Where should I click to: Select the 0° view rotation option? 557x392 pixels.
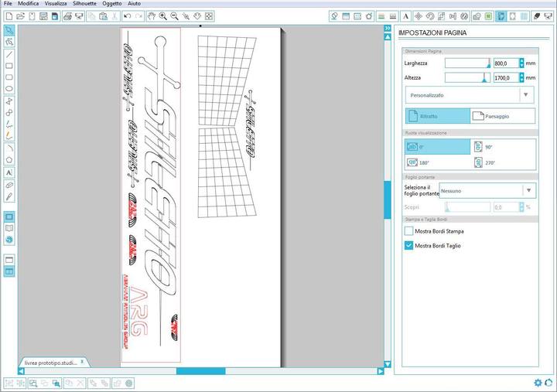[438, 147]
